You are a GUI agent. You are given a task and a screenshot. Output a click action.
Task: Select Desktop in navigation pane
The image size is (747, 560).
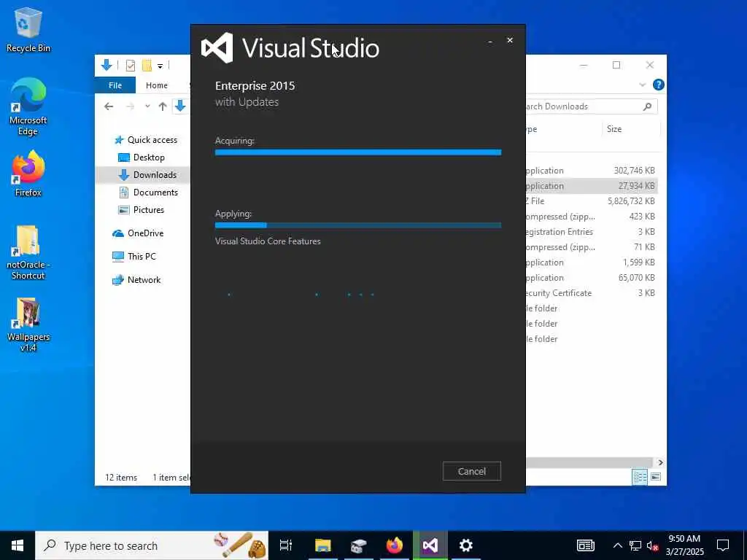point(142,157)
